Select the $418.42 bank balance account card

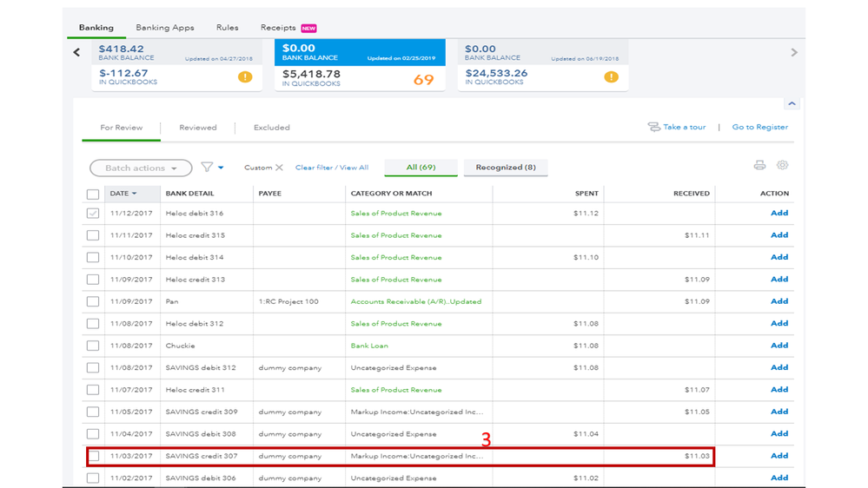pos(176,65)
